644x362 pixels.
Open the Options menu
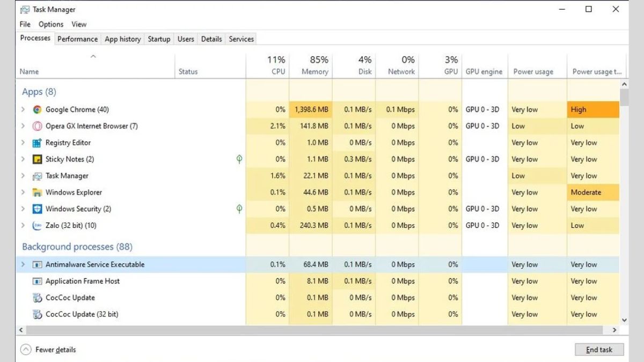(x=50, y=24)
